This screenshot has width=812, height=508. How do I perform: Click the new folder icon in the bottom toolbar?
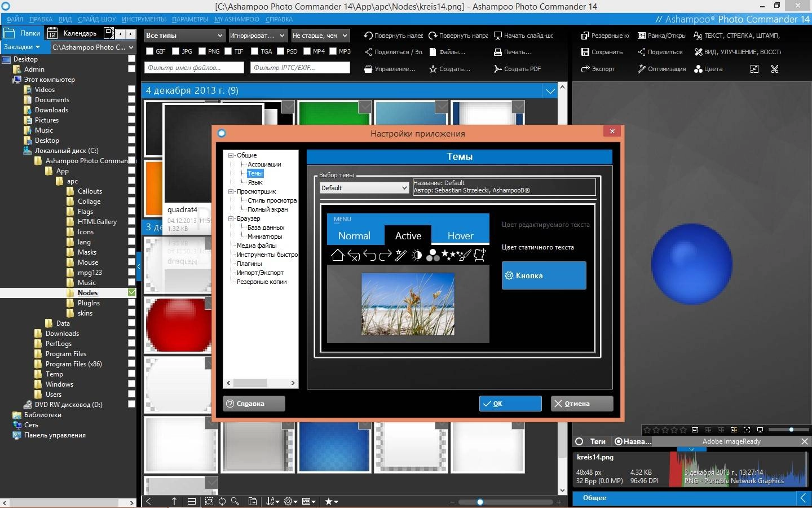pos(253,501)
